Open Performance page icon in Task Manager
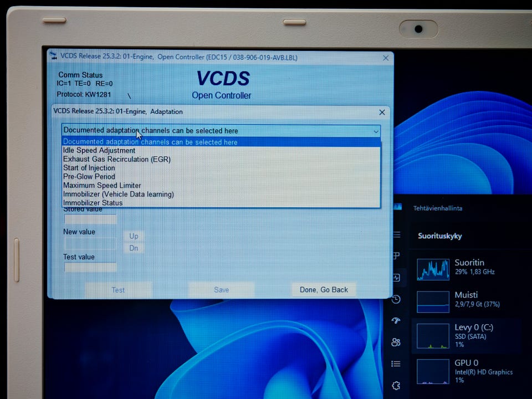Viewport: 532px width, 399px height. [396, 278]
